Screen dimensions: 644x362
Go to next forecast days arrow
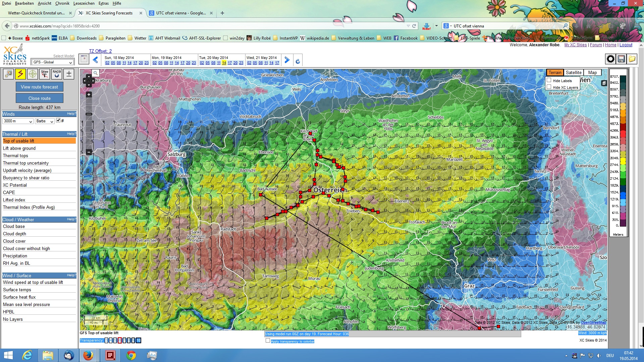point(287,60)
